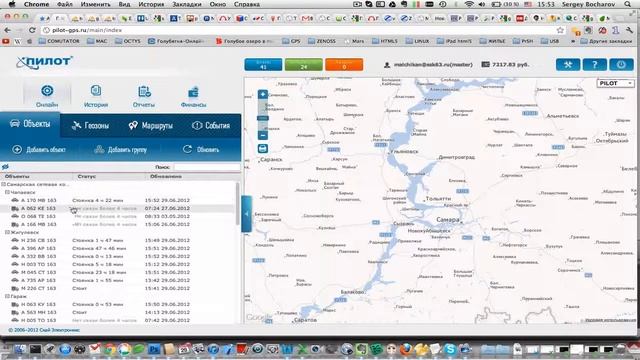Open Spotlight search in the menu bar

tap(627, 4)
